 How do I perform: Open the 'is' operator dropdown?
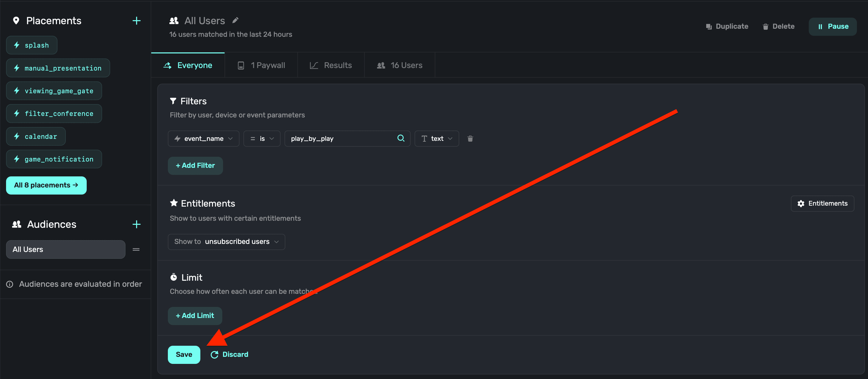(262, 139)
